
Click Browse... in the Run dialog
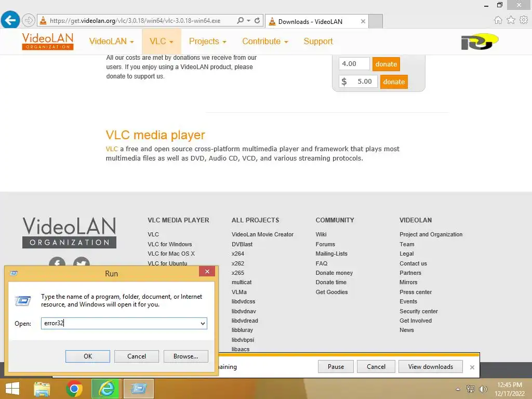click(185, 356)
